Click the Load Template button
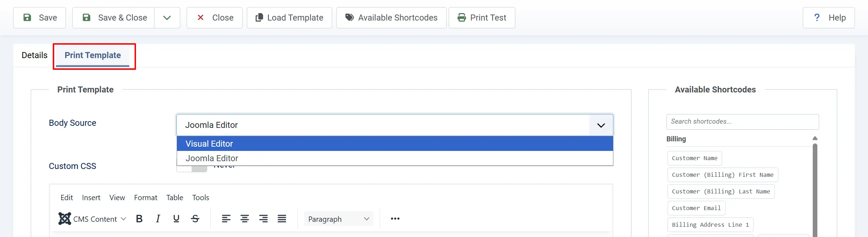Viewport: 868px width, 237px height. (289, 18)
